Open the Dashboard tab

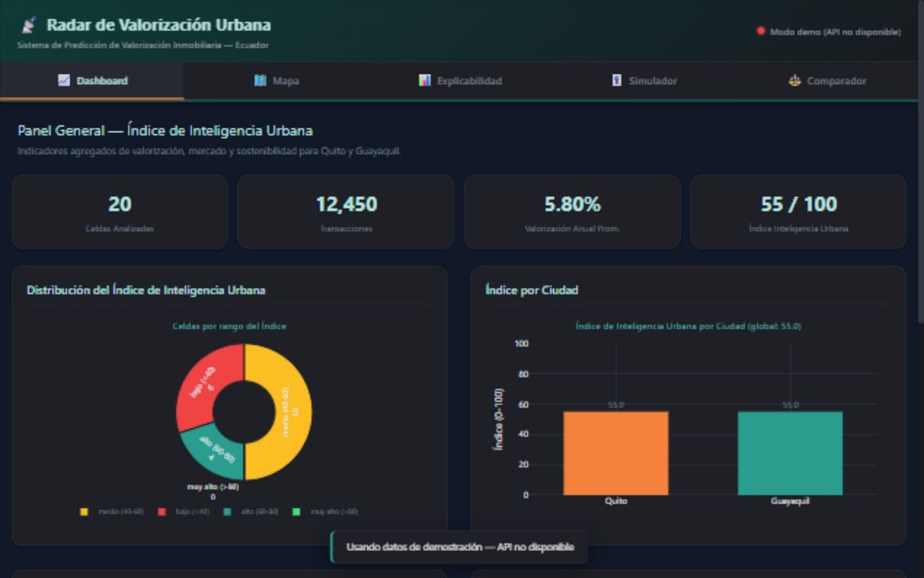[93, 80]
